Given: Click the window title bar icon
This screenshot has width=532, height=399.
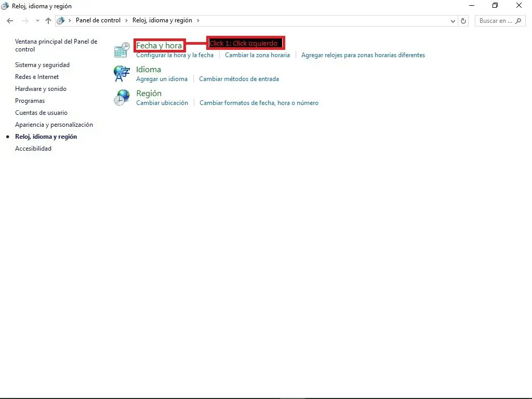Looking at the screenshot, I should pyautogui.click(x=5, y=6).
